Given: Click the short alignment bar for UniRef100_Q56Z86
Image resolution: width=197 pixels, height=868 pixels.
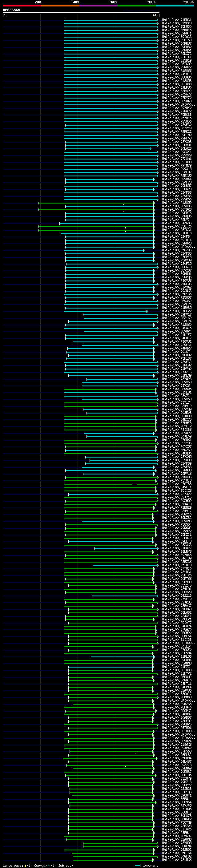Looking at the screenshot, I should (x=105, y=250).
